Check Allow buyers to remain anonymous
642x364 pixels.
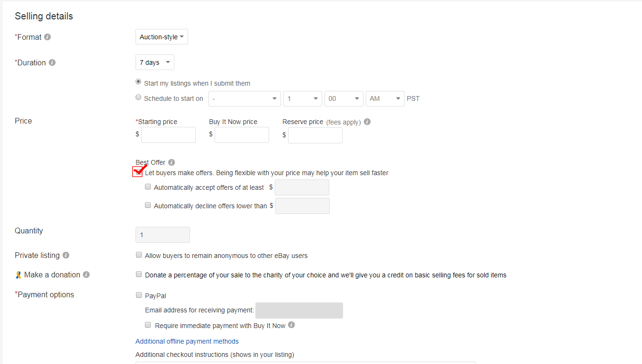(x=139, y=255)
